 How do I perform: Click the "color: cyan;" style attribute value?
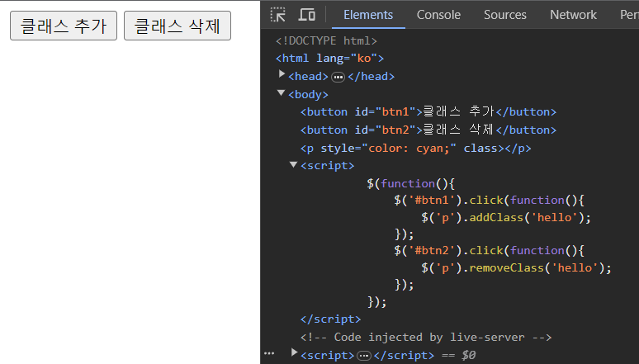[409, 148]
